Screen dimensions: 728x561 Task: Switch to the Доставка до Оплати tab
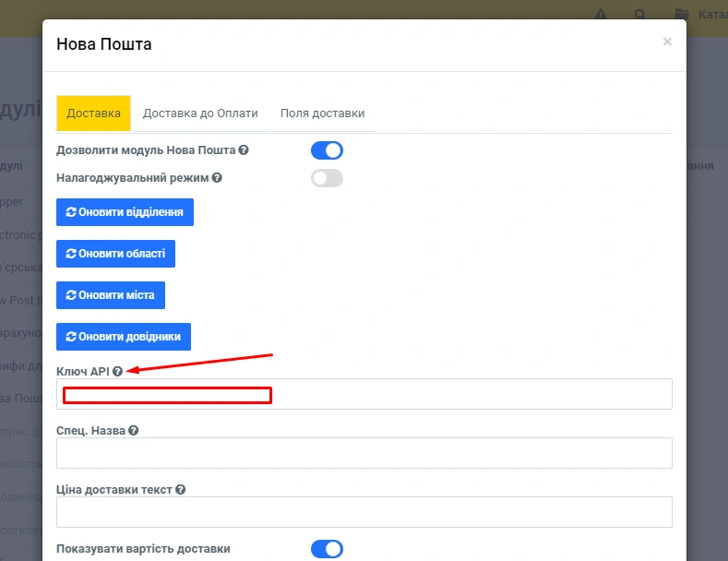pyautogui.click(x=200, y=113)
